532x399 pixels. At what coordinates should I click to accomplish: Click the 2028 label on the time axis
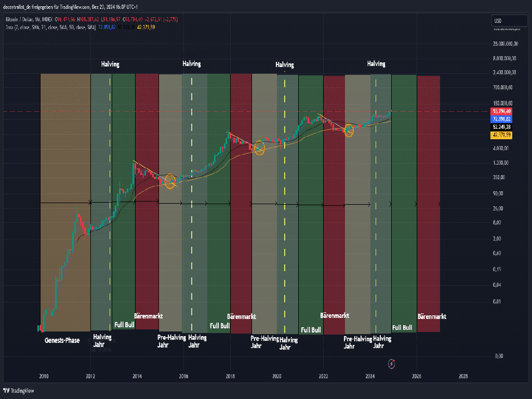click(463, 376)
